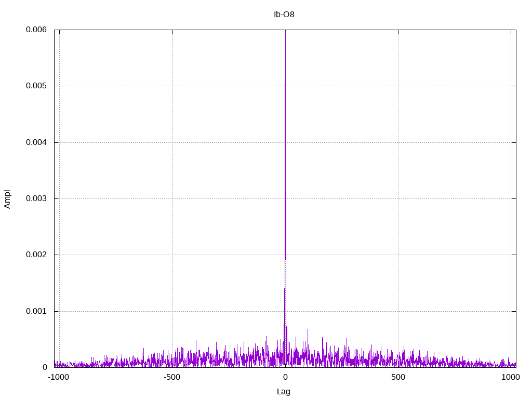Click the x-axis label Lag
This screenshot has height=399, width=532.
click(284, 392)
